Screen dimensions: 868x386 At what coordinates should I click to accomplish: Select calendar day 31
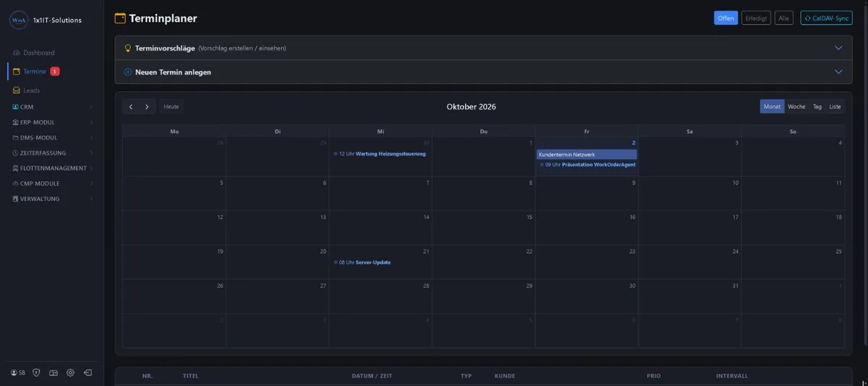click(x=736, y=286)
